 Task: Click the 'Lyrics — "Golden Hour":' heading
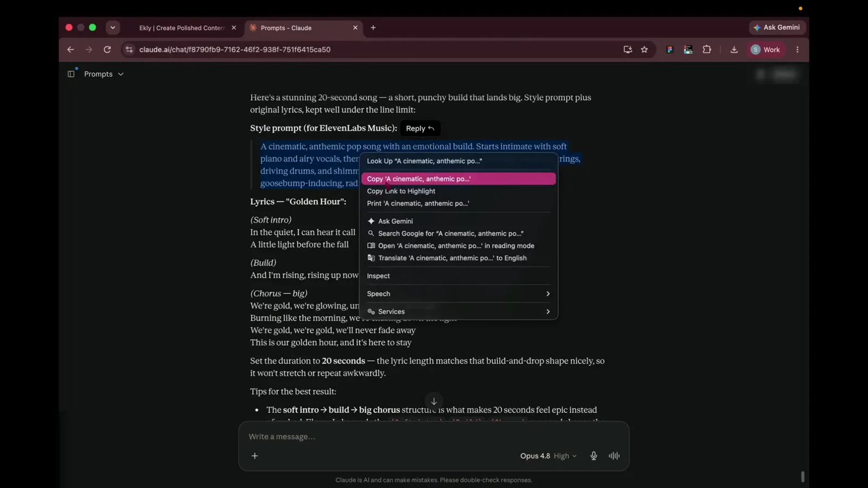(298, 202)
